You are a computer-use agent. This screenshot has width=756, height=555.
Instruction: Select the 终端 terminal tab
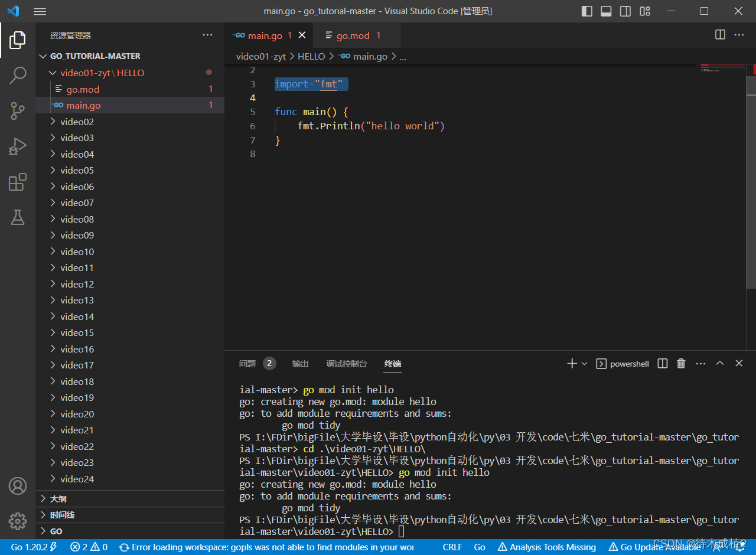[393, 364]
